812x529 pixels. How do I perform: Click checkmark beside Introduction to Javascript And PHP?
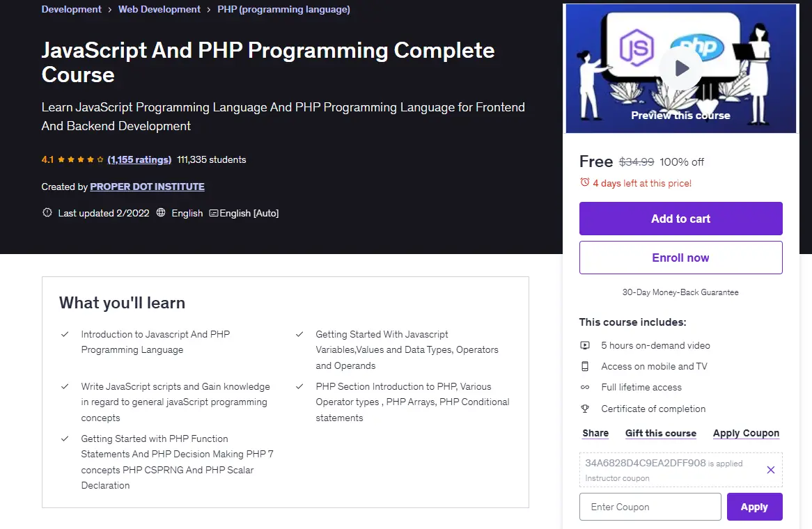pos(65,334)
